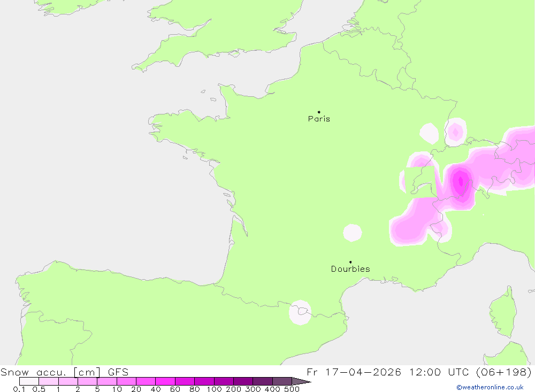Pick the 1–2 cm legend swatch

[x=68, y=381]
